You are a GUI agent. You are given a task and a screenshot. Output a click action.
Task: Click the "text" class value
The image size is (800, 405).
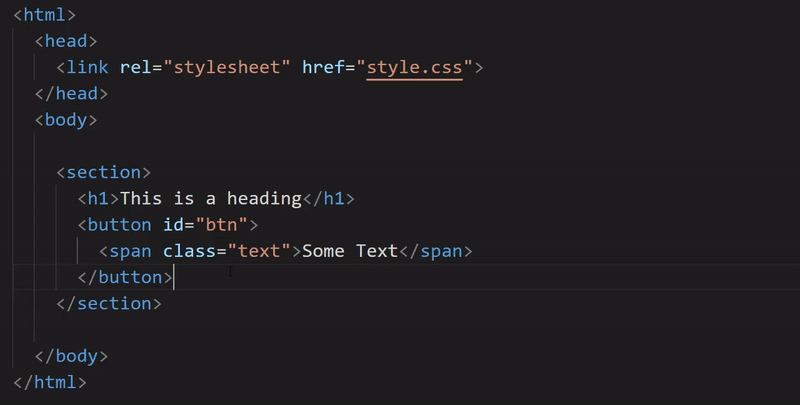[x=259, y=251]
